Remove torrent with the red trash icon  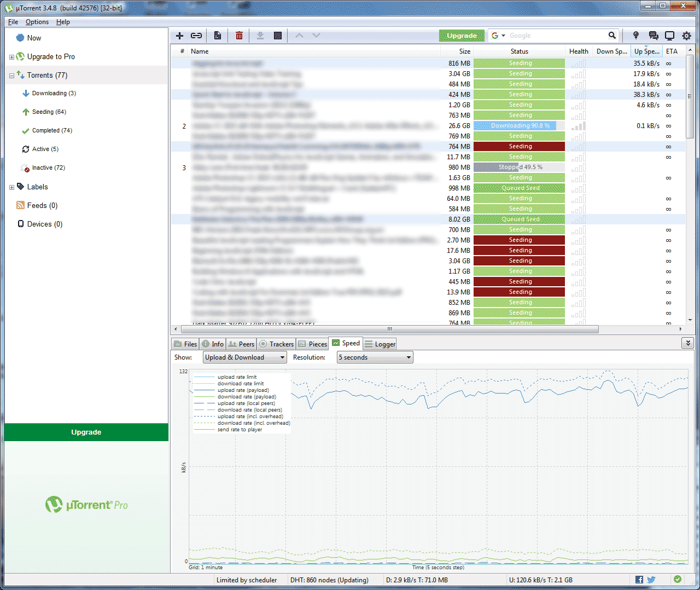coord(239,36)
